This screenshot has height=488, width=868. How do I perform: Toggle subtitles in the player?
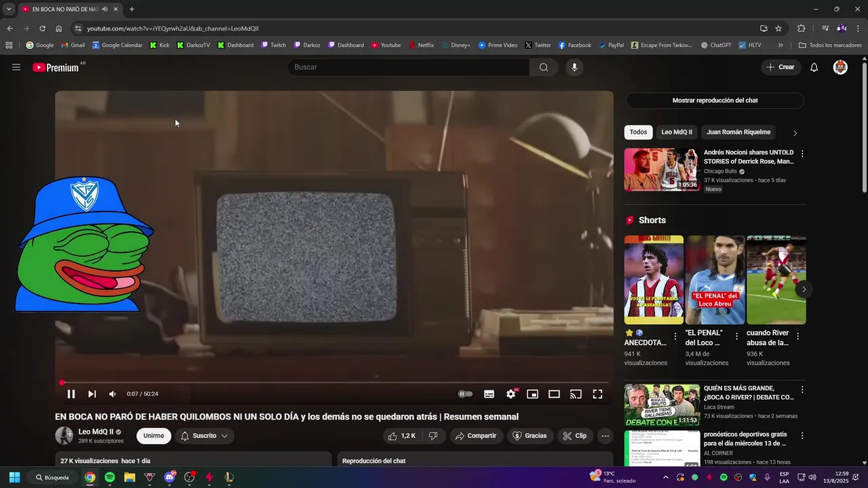click(x=489, y=394)
